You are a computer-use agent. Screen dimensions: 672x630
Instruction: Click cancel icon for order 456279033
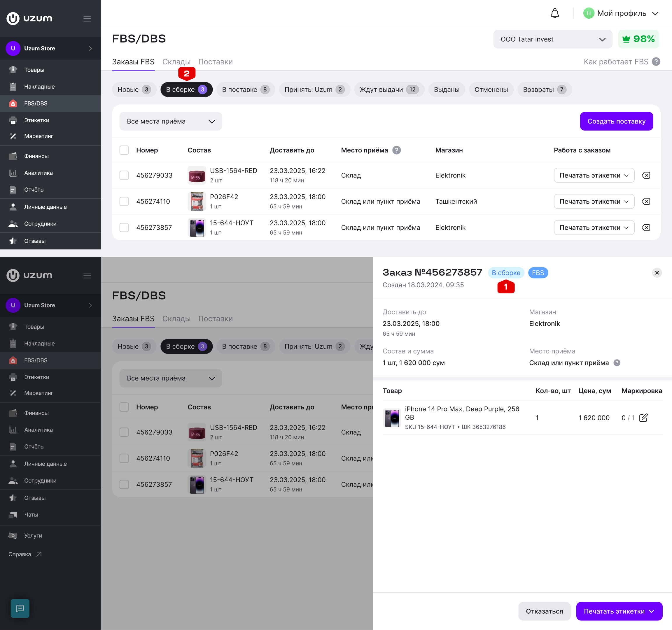click(646, 175)
